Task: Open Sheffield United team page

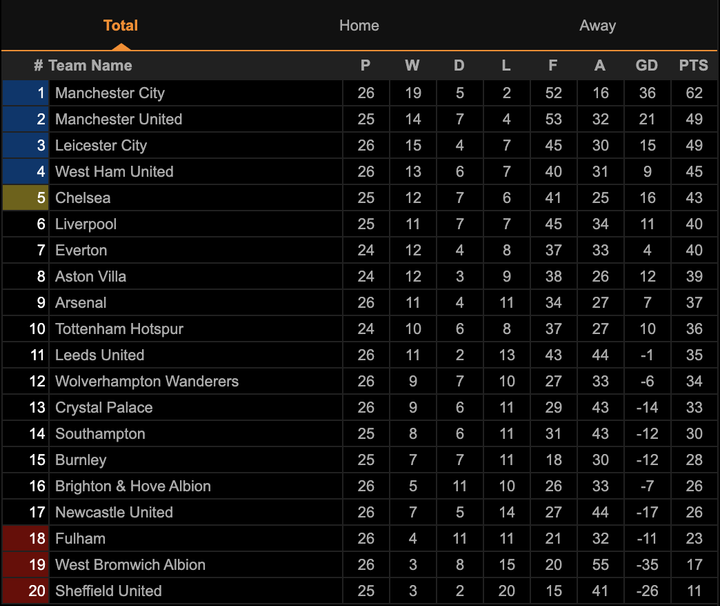Action: click(x=108, y=591)
